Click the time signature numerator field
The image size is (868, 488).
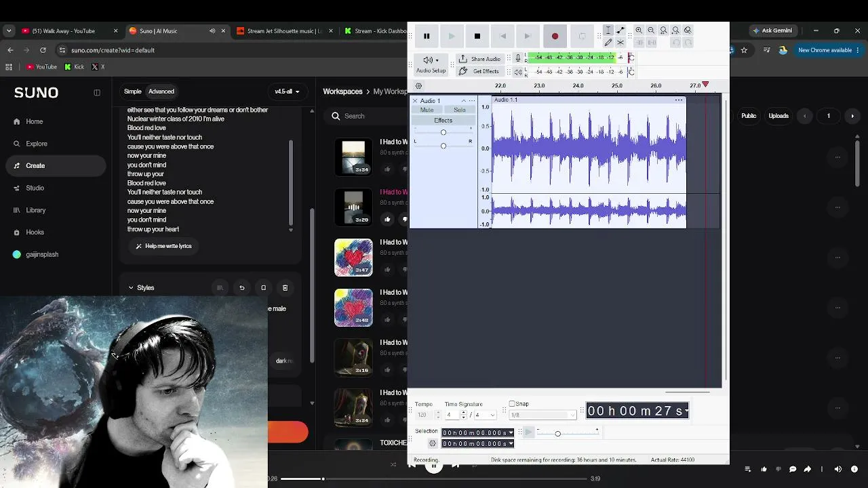coord(452,415)
